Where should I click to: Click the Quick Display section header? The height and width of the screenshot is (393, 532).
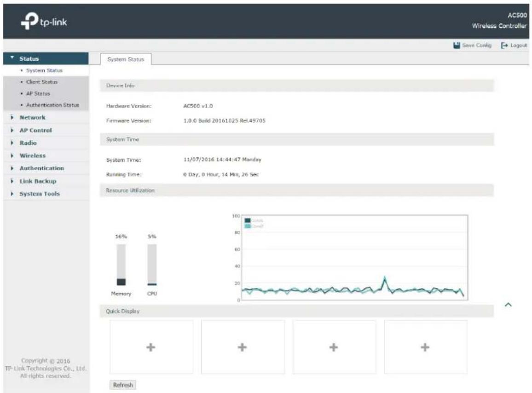coord(297,311)
